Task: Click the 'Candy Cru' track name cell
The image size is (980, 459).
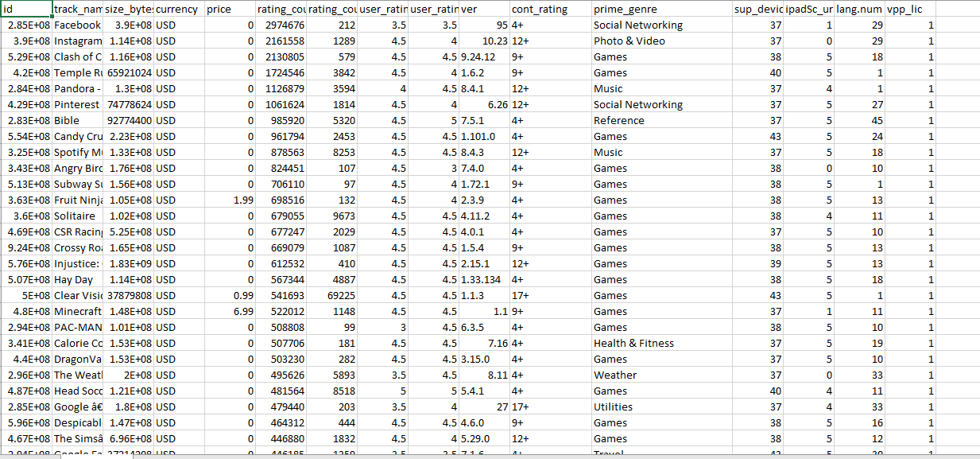Action: click(78, 137)
